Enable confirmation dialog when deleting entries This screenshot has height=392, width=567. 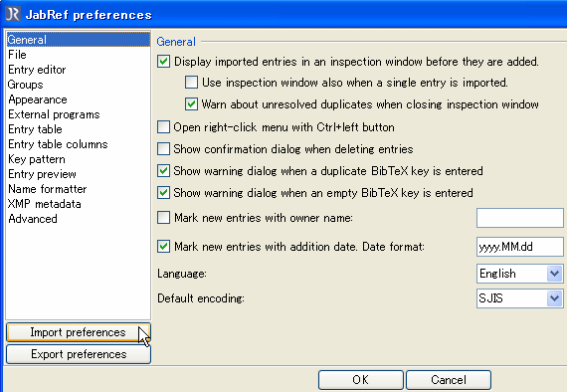pos(163,149)
